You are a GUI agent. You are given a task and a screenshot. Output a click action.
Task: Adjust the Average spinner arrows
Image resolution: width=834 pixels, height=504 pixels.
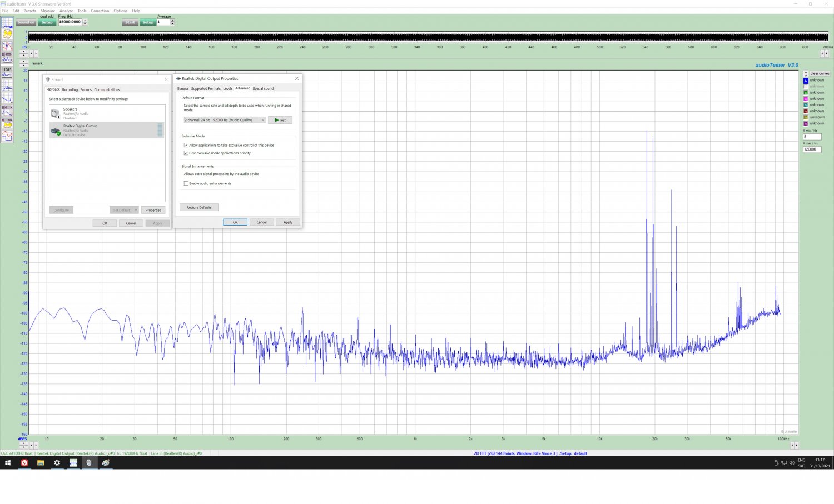coord(172,22)
